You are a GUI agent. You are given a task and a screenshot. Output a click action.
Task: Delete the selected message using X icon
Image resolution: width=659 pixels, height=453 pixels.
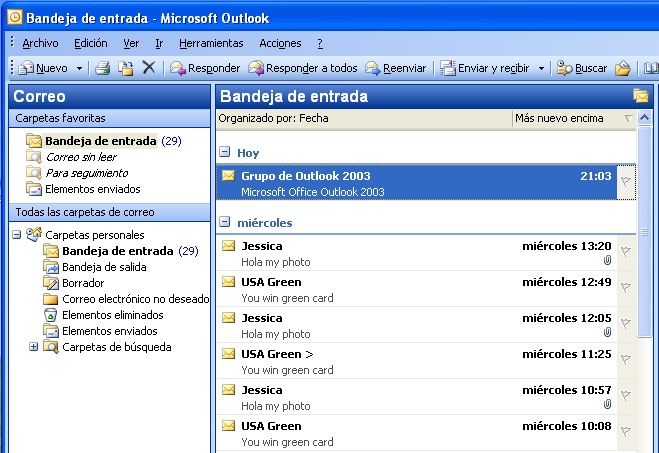click(x=149, y=68)
